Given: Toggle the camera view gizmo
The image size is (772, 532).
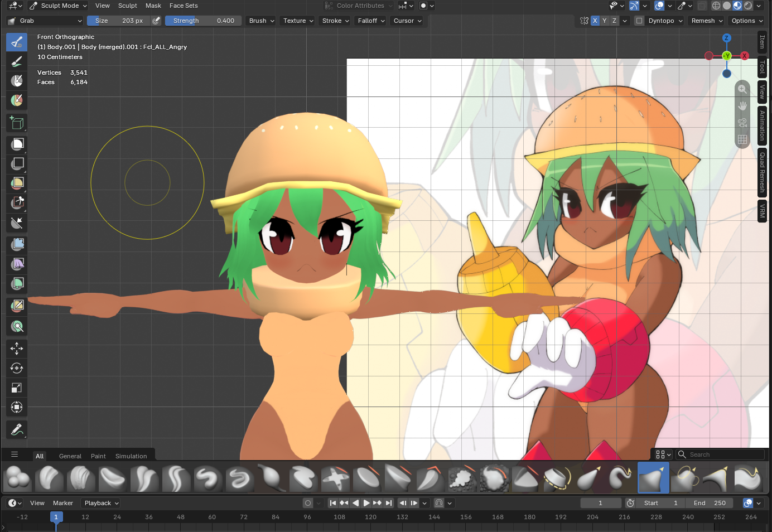Looking at the screenshot, I should point(742,123).
